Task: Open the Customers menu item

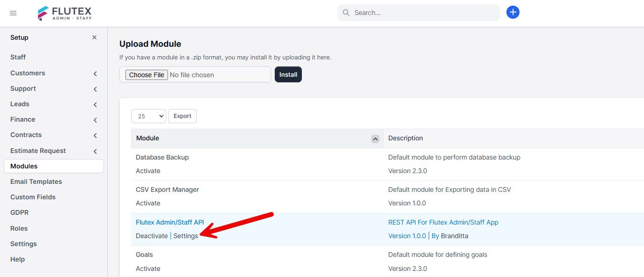Action: [x=28, y=73]
